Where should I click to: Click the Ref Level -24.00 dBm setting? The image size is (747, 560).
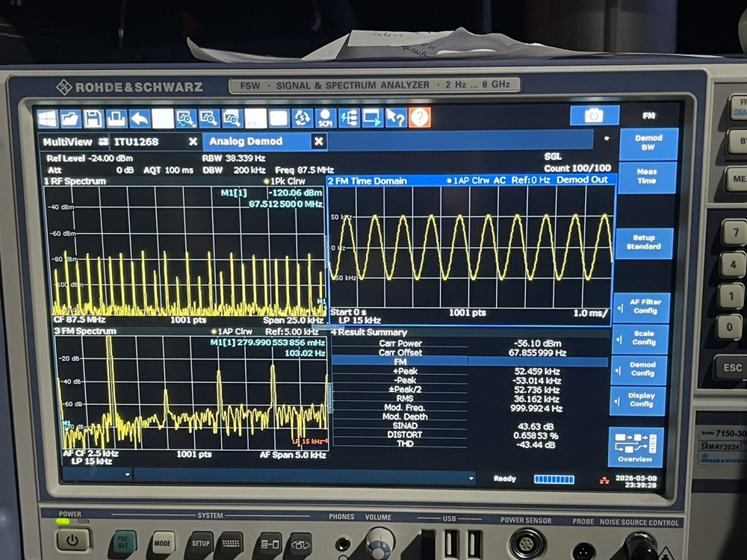[x=90, y=158]
